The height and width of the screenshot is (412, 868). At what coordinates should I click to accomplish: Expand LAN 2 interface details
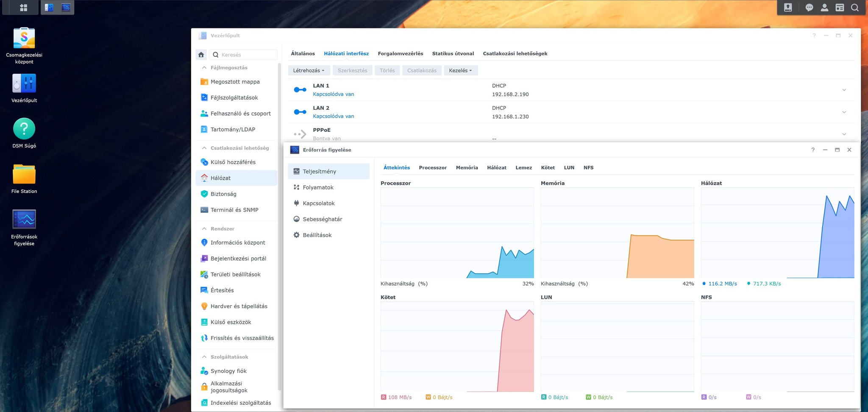pos(844,112)
